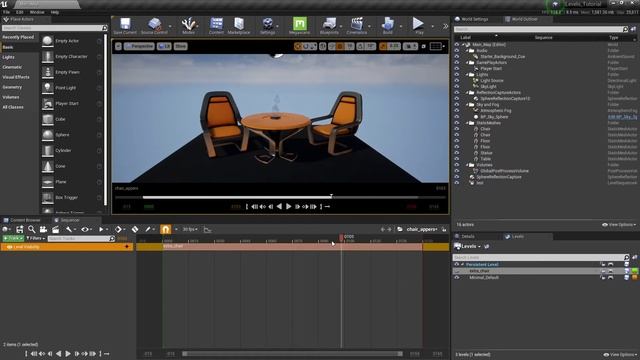Screen dimensions: 640x360
Task: Toggle visibility eye for Statue actor
Action: (457, 153)
